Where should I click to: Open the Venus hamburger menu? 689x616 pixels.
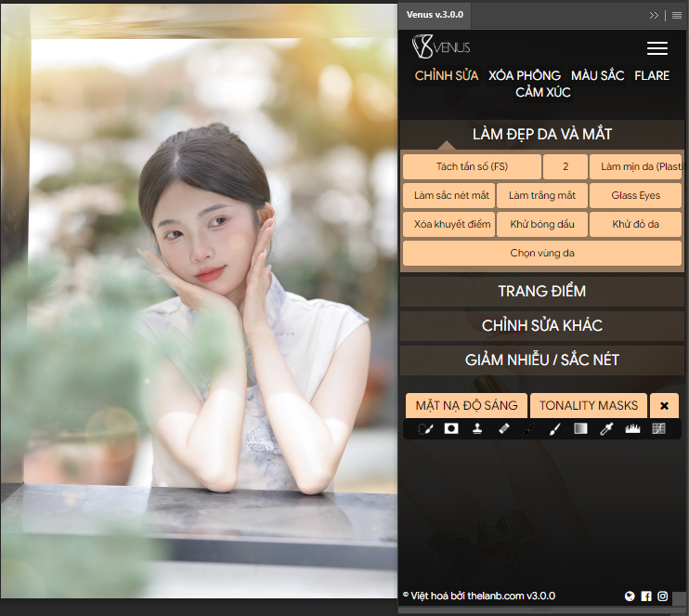(x=656, y=48)
